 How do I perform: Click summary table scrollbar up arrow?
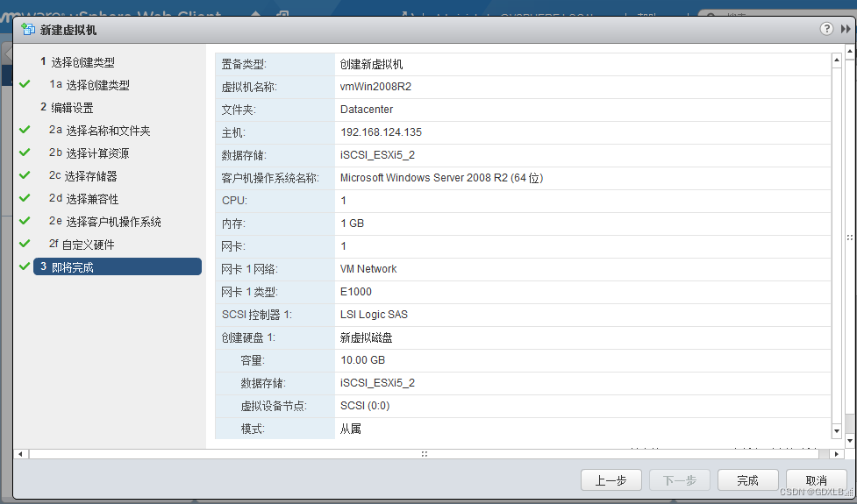pos(836,60)
